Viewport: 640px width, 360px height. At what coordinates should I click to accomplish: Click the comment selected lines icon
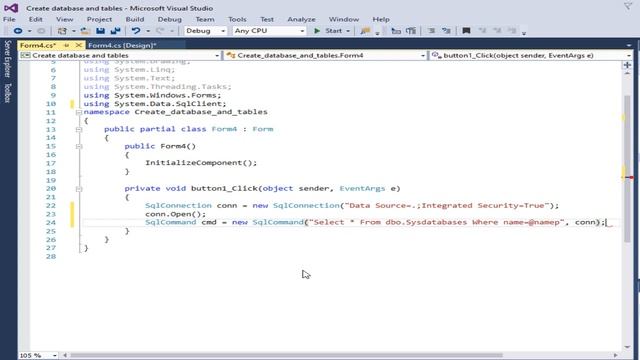tap(431, 31)
